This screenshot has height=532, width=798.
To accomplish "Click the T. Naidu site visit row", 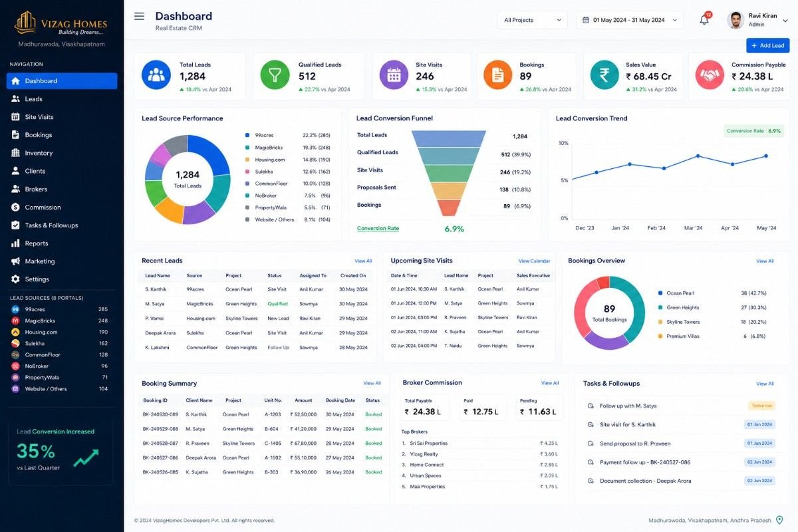I will pyautogui.click(x=471, y=346).
